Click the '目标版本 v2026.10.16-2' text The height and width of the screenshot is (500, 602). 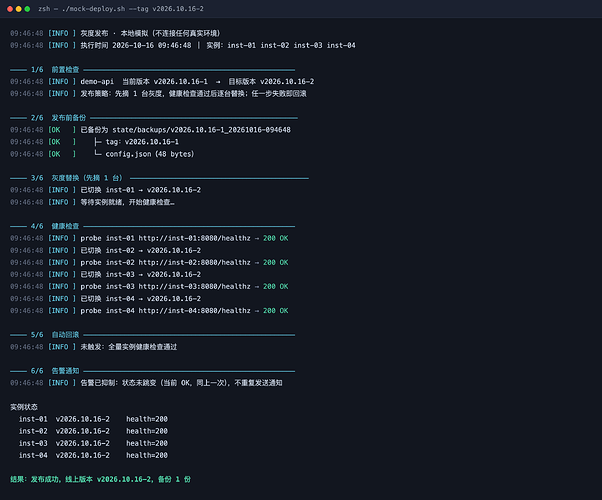click(271, 81)
